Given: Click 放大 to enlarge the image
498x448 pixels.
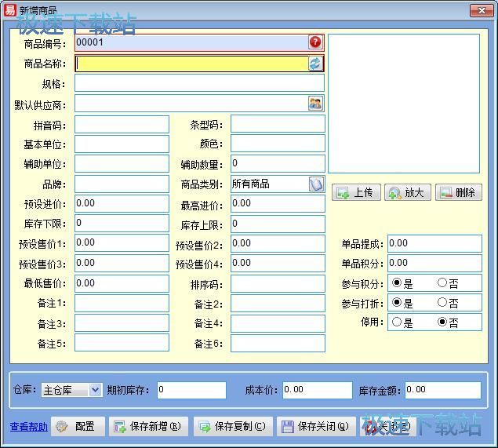Looking at the screenshot, I should [407, 192].
